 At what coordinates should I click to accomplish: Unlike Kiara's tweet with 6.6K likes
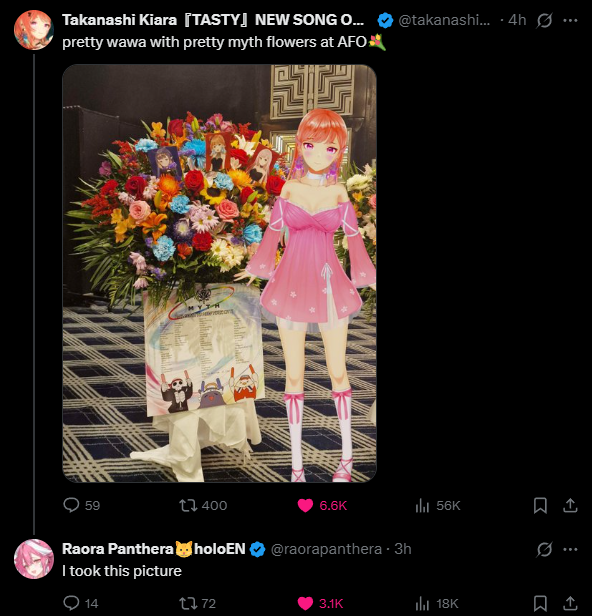(322, 505)
